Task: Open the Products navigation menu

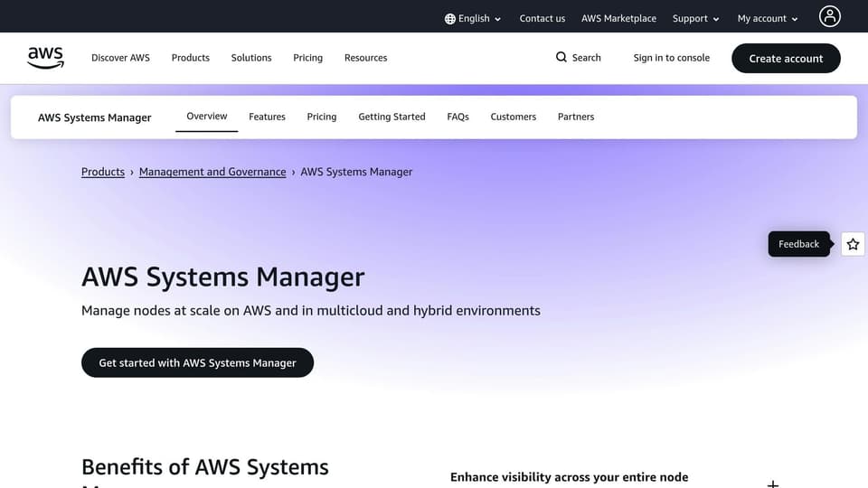Action: (191, 58)
